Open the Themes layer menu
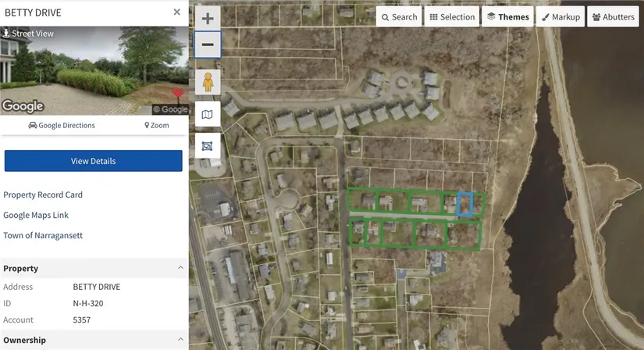The image size is (644, 350). (507, 17)
